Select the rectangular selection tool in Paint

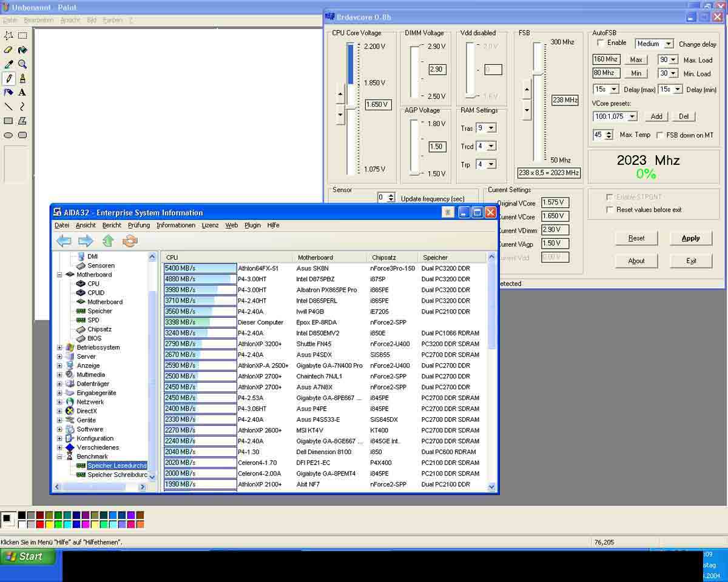(22, 36)
